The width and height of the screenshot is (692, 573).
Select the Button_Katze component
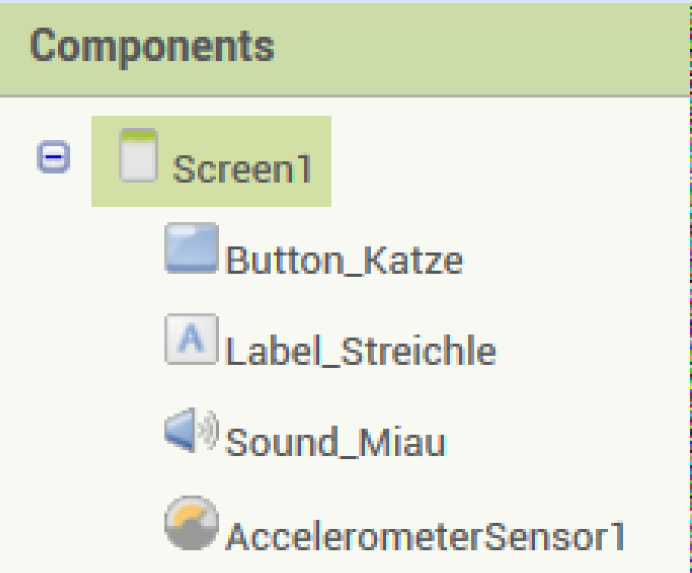(x=344, y=261)
